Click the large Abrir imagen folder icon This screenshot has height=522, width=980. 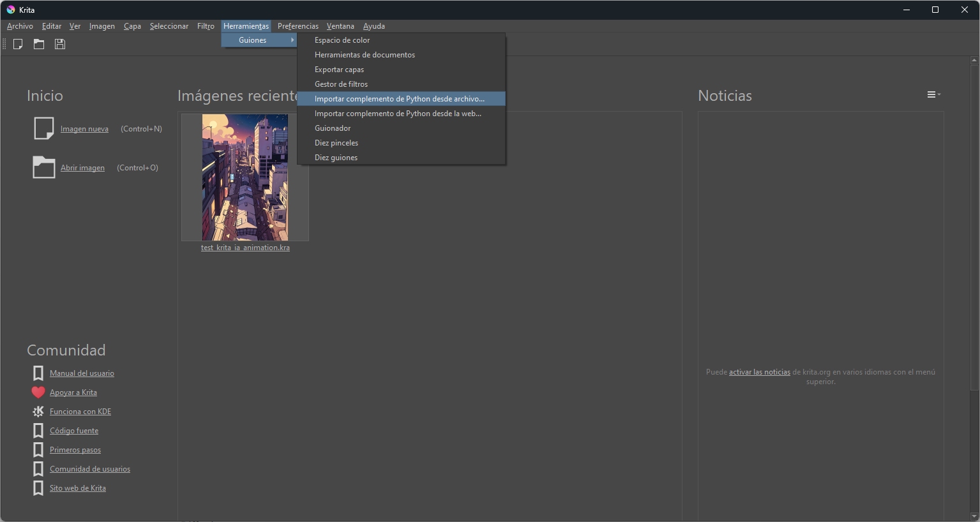coord(44,167)
